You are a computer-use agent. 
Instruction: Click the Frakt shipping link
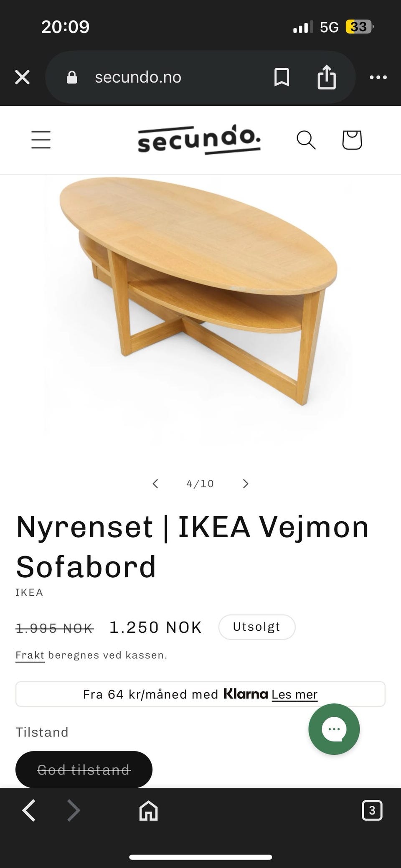click(30, 655)
